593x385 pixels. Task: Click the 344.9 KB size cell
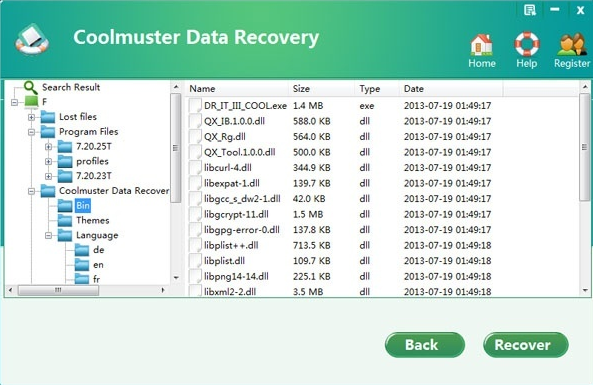coord(312,168)
